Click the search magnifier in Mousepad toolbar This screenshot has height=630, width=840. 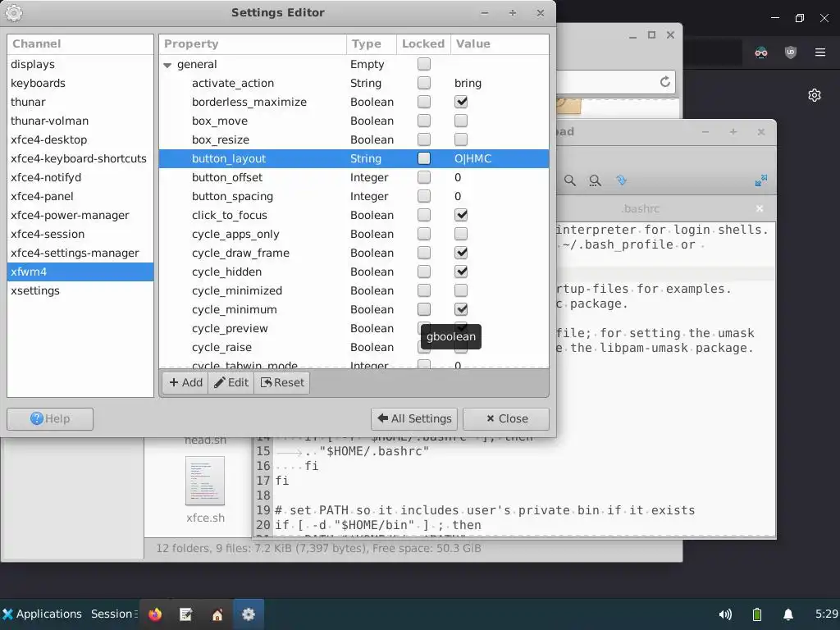[x=570, y=180]
